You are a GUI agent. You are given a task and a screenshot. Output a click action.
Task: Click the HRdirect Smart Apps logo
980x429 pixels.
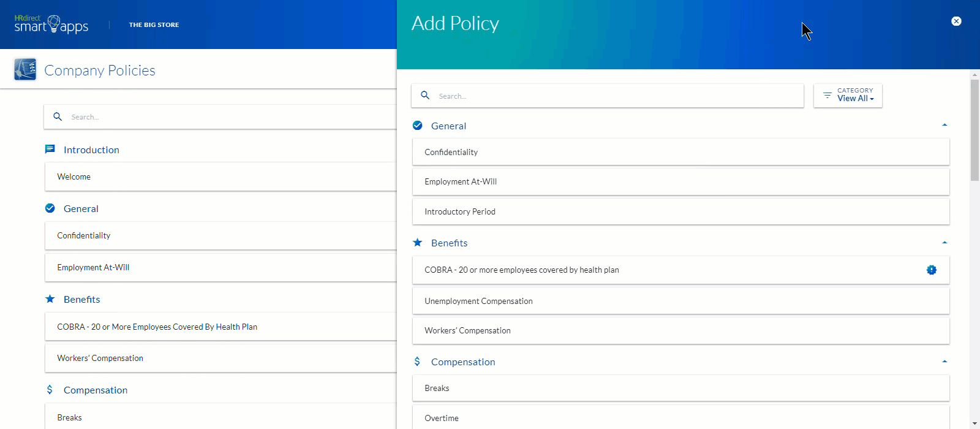[51, 24]
